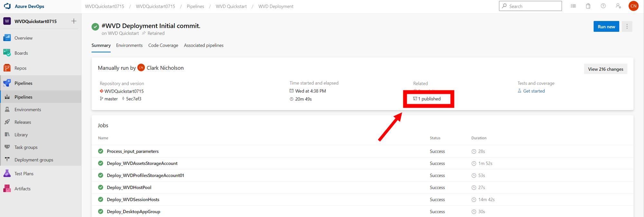Open the Help question mark icon
644x217 pixels.
[x=603, y=6]
